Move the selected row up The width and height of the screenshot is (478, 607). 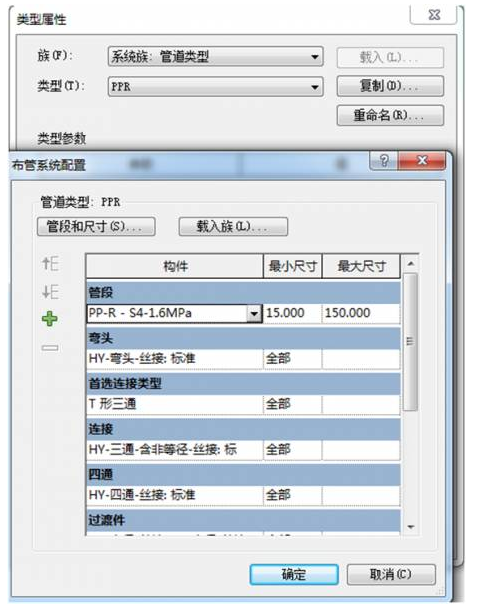click(50, 264)
